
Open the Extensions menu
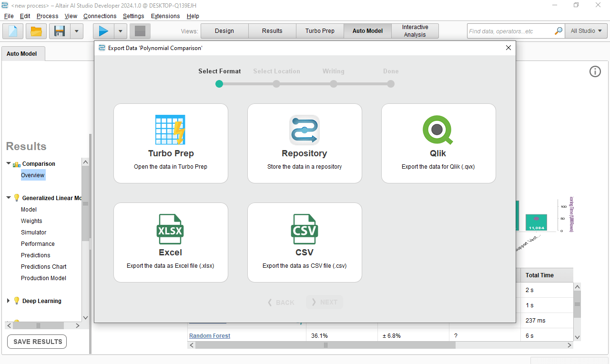pos(165,16)
